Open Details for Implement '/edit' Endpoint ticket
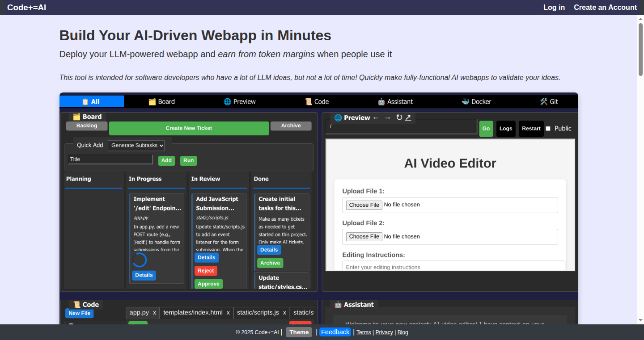The width and height of the screenshot is (644, 340). click(x=144, y=275)
